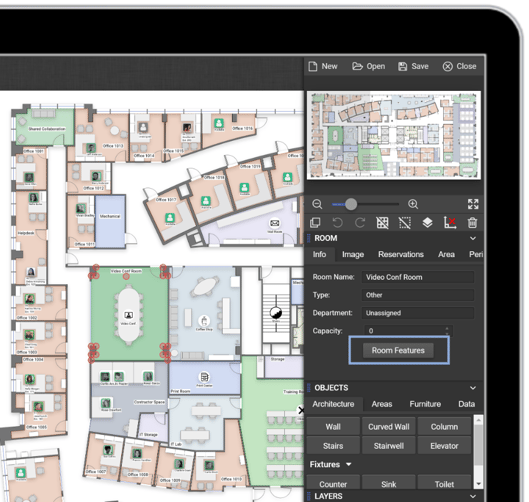
Task: Click the zoom in magnifier icon
Action: (413, 204)
